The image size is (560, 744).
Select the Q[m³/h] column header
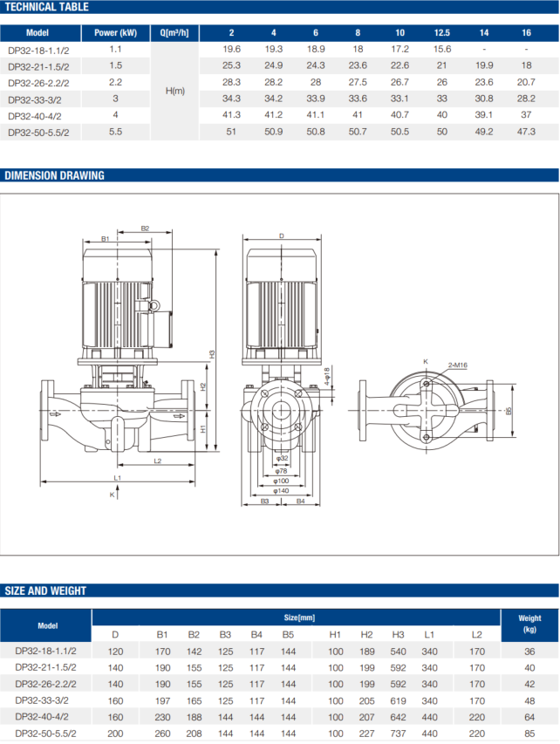(174, 33)
